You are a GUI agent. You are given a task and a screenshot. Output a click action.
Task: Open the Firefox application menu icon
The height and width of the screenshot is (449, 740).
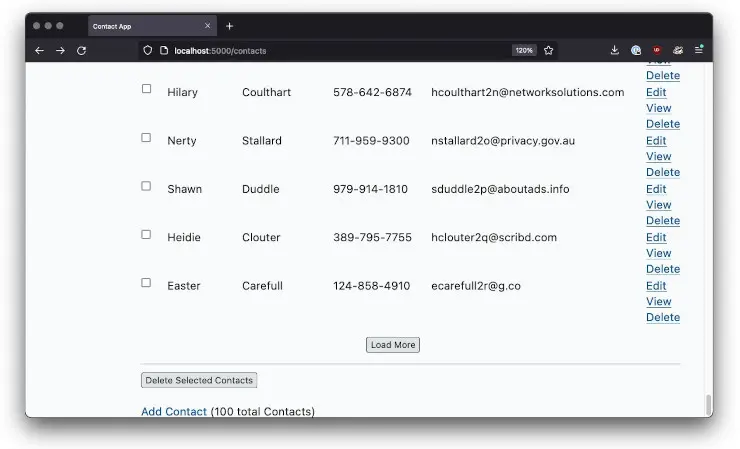click(699, 50)
